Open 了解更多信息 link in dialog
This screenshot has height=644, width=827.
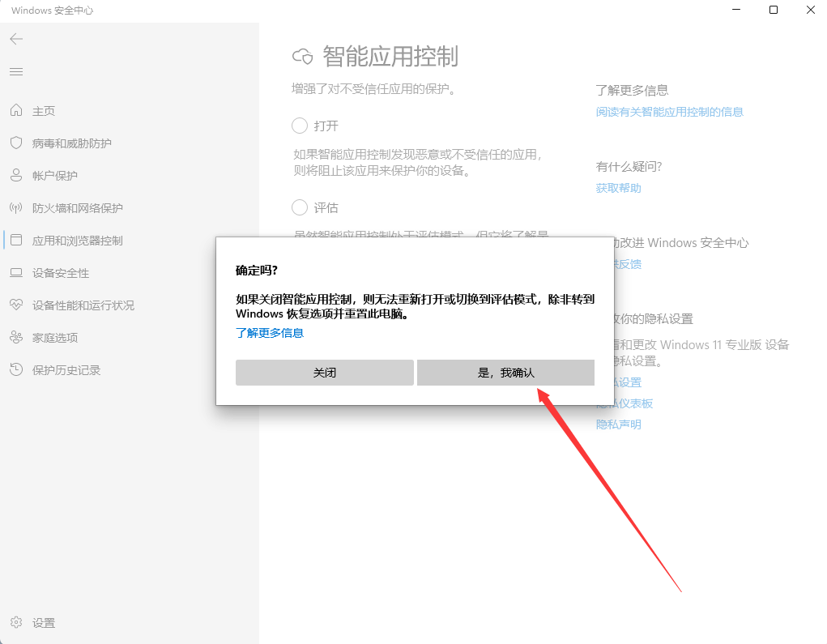click(270, 333)
